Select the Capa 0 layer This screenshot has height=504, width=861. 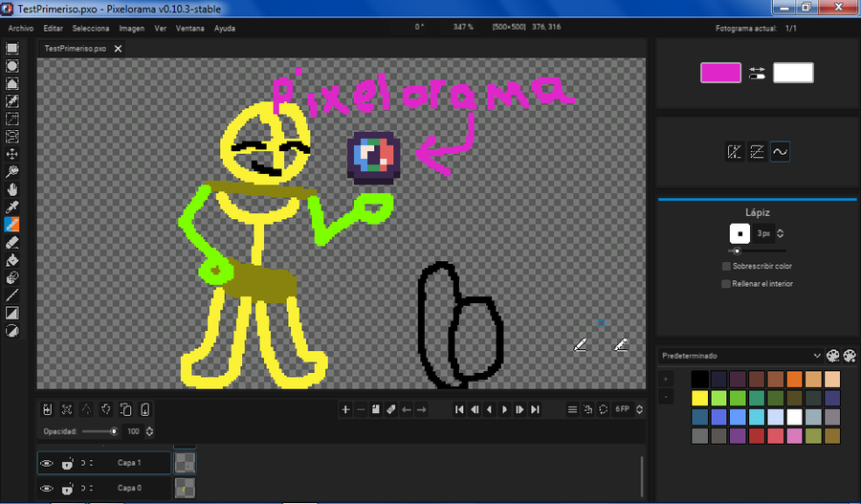104,488
